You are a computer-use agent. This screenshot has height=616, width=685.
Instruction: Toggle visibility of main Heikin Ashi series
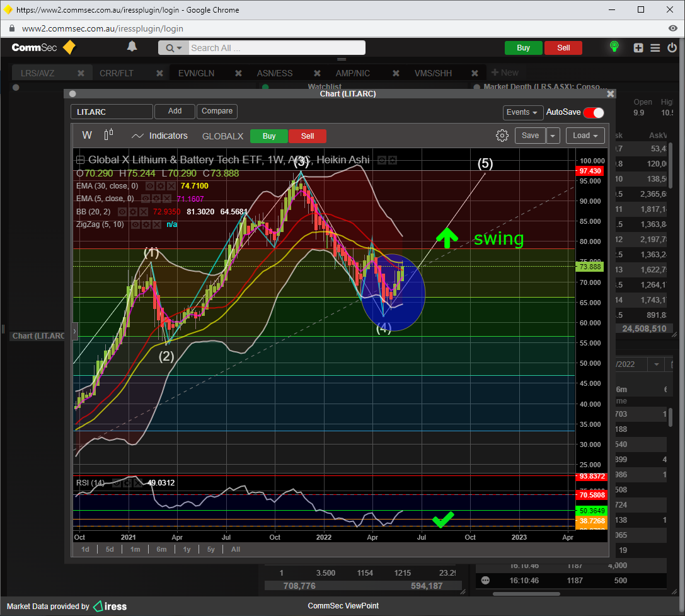(381, 160)
